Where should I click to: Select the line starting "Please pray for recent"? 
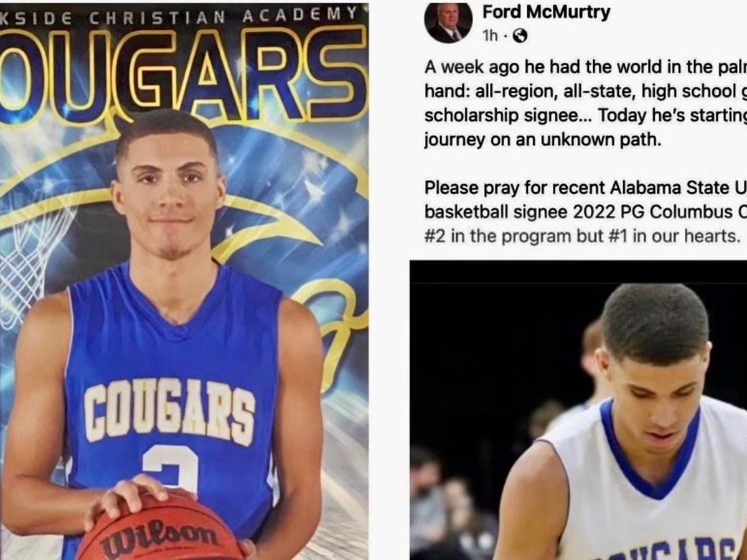pyautogui.click(x=586, y=187)
